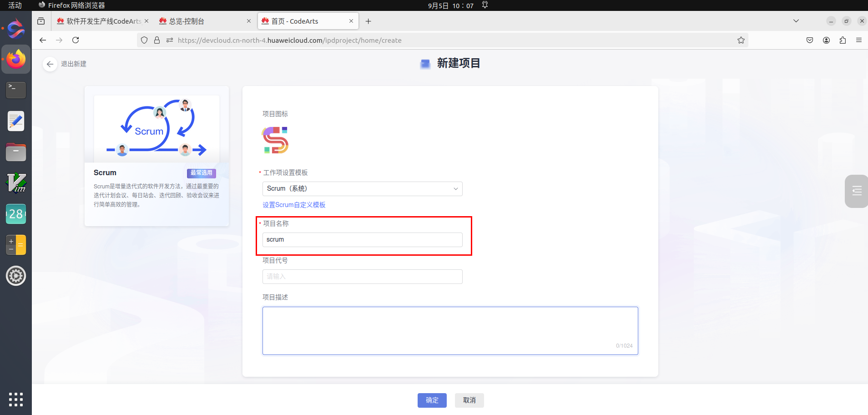
Task: Click into the 项目描述 text area
Action: [450, 331]
